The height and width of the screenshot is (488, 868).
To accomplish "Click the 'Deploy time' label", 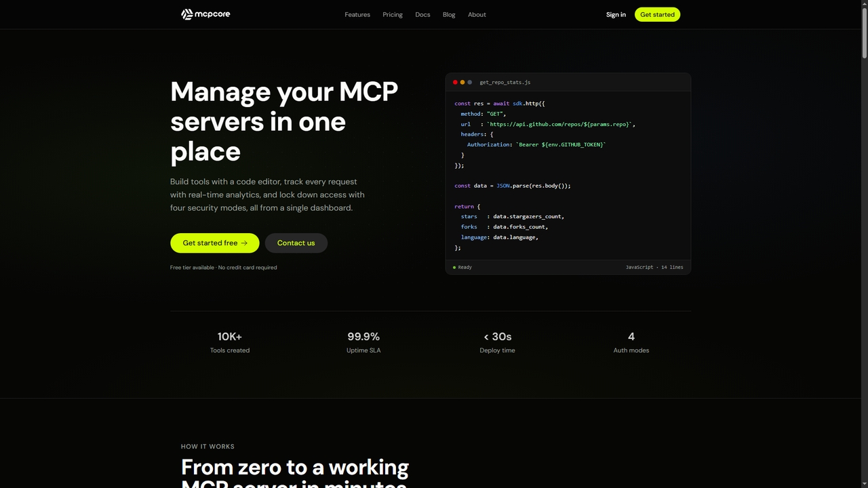I will [x=497, y=350].
